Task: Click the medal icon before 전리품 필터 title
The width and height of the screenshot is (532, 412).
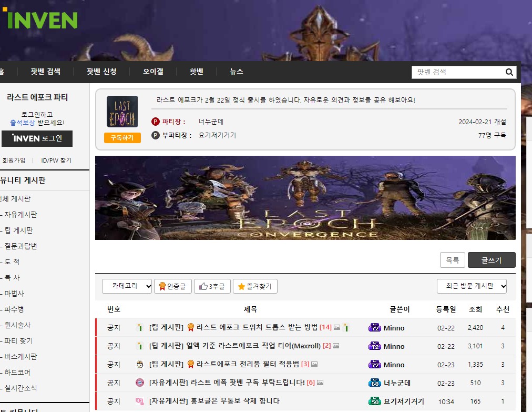Action: coord(191,364)
